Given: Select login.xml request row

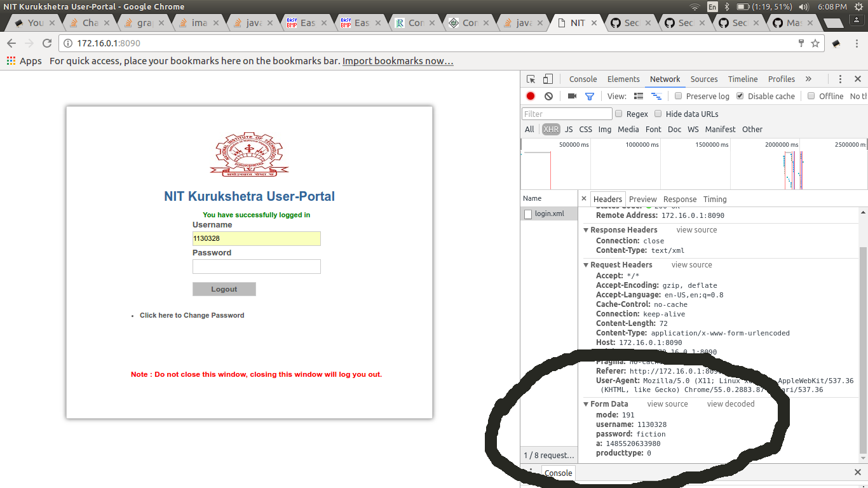Looking at the screenshot, I should [549, 214].
